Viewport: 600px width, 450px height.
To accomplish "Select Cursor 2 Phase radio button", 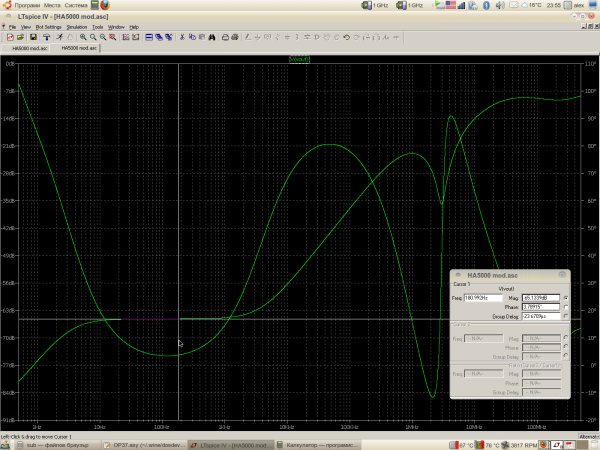I will [x=566, y=347].
